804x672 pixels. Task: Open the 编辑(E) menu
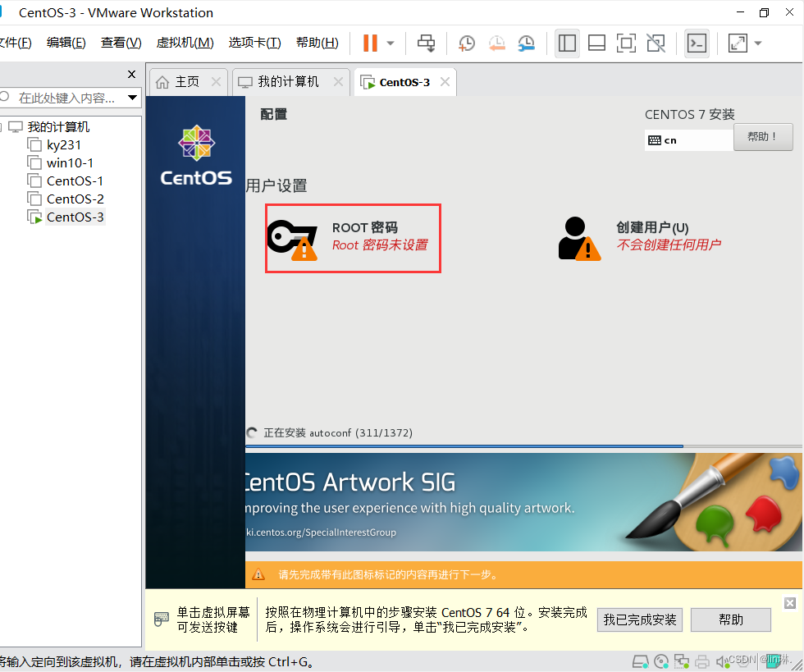pyautogui.click(x=66, y=43)
